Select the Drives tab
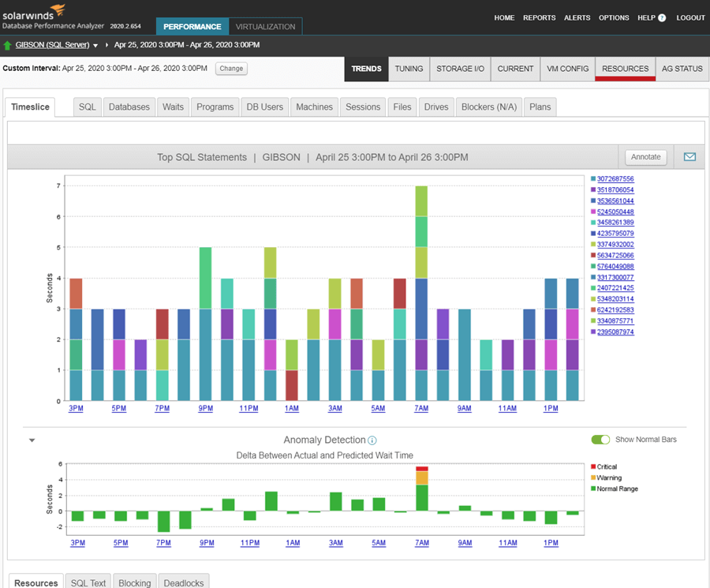The width and height of the screenshot is (710, 588). pos(436,107)
